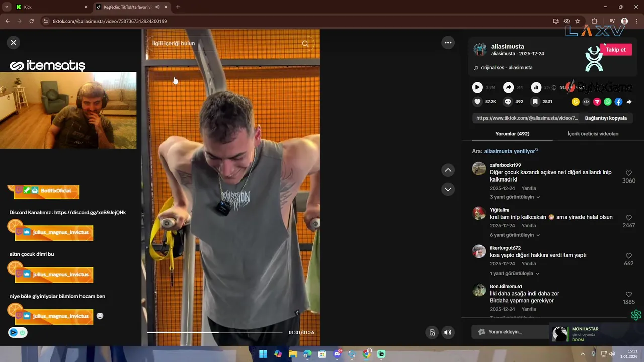Click the play count icon
The image size is (644, 362).
pos(477,87)
